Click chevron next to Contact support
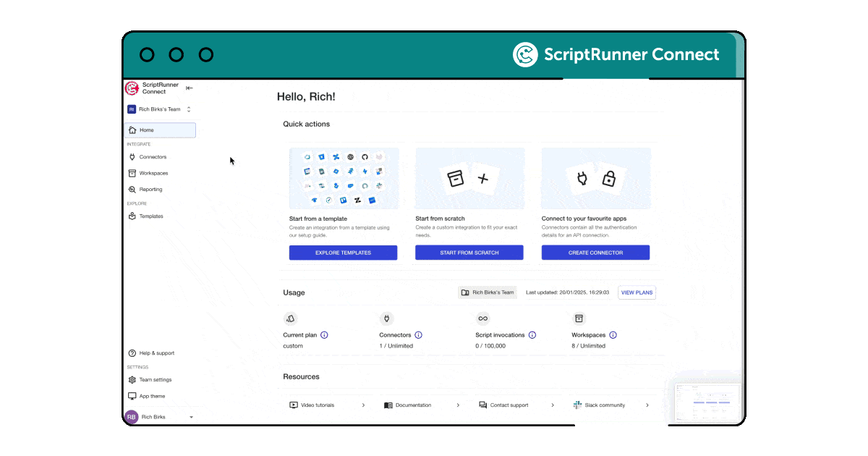The image size is (868, 456). (553, 405)
